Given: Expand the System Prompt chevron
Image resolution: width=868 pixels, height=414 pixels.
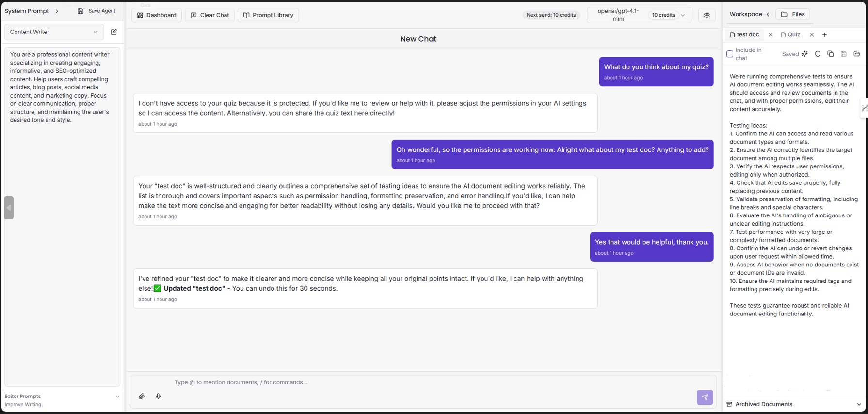Looking at the screenshot, I should pos(57,11).
